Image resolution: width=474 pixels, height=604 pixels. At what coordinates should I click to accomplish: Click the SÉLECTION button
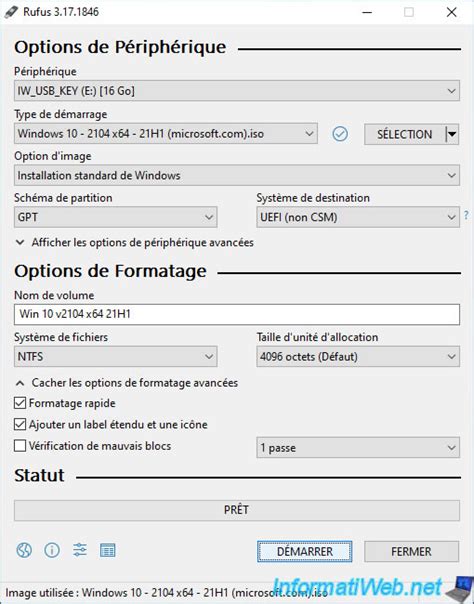click(x=404, y=134)
